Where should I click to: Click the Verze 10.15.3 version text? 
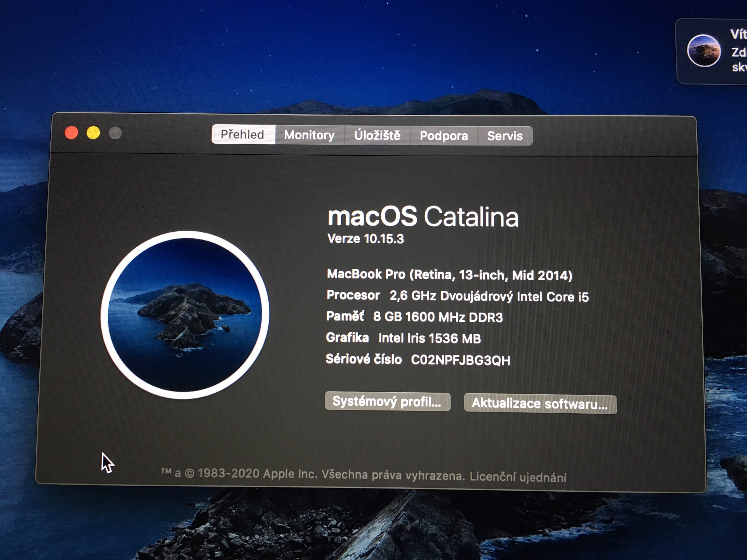click(365, 239)
